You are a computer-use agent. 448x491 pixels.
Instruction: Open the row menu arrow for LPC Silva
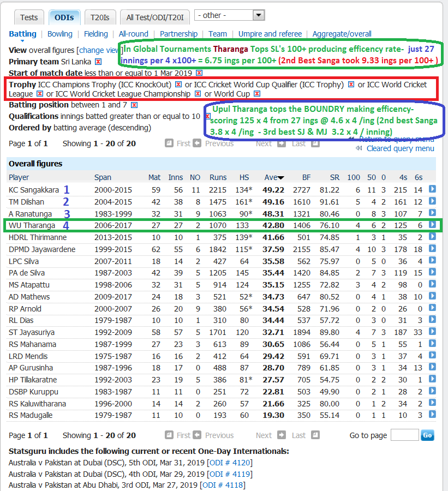432,260
